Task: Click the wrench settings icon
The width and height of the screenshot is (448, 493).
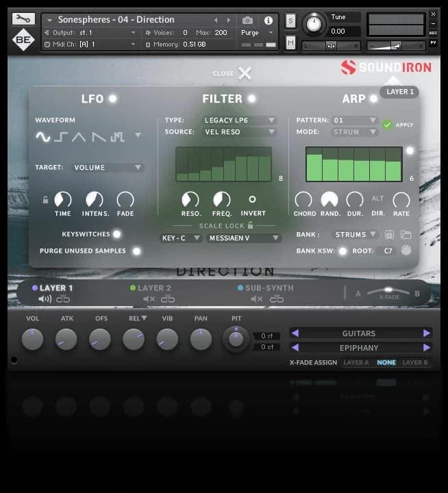Action: (x=23, y=18)
